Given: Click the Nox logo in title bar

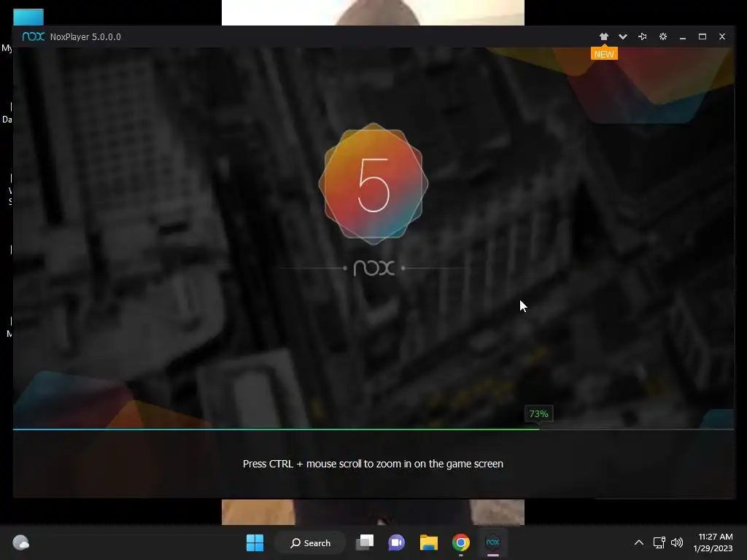Looking at the screenshot, I should pos(34,36).
